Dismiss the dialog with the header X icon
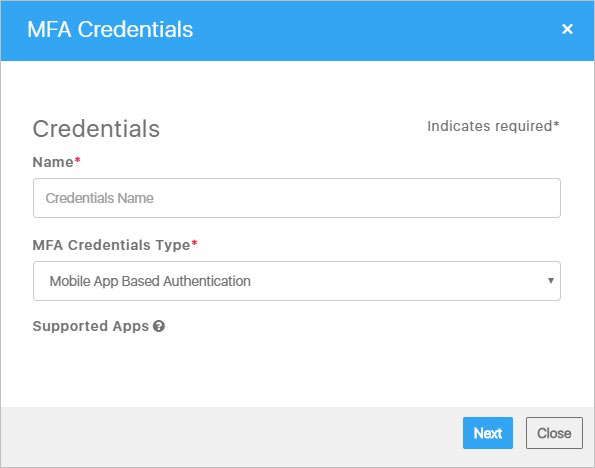595x468 pixels. 567,29
